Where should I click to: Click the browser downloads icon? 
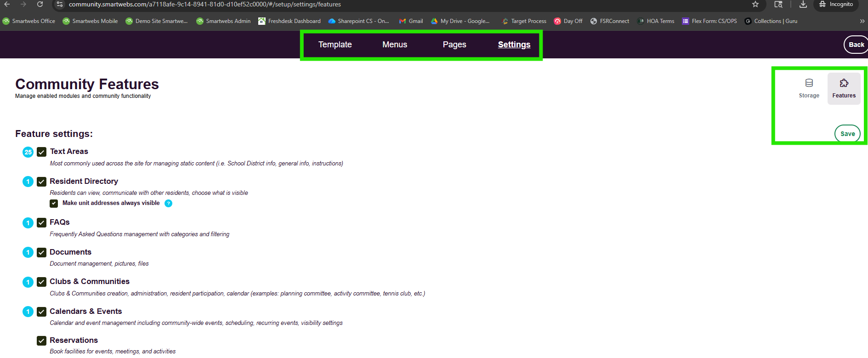click(x=803, y=5)
